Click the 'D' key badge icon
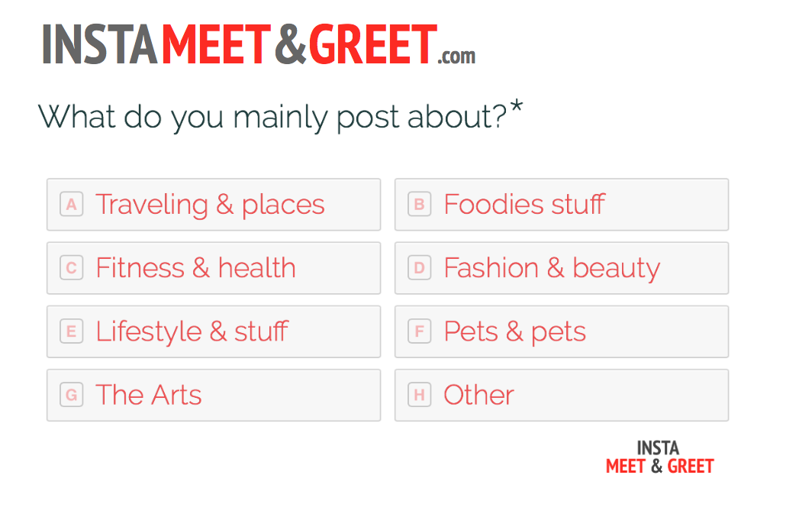812x530 pixels. pos(419,268)
